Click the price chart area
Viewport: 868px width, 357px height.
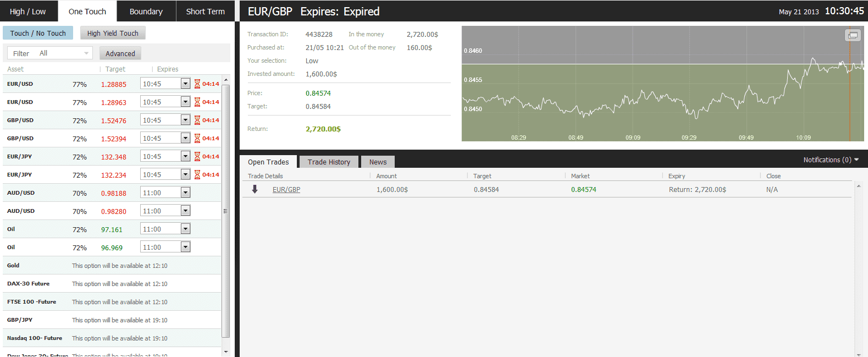663,84
